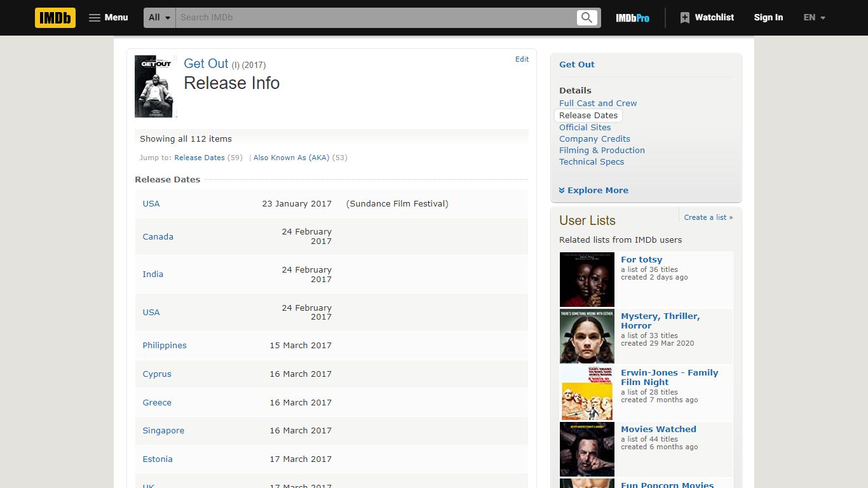Open the Philippines country link
Viewport: 868px width, 488px height.
coord(165,346)
